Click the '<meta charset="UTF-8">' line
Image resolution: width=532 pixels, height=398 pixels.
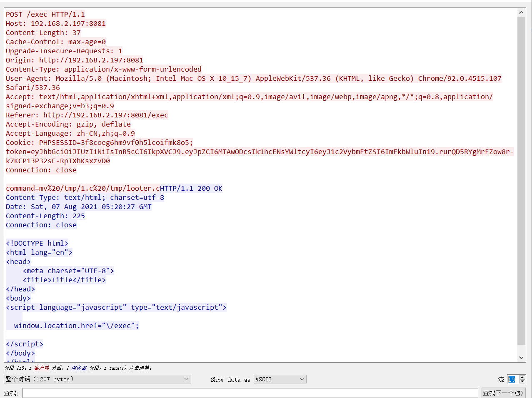tap(68, 271)
